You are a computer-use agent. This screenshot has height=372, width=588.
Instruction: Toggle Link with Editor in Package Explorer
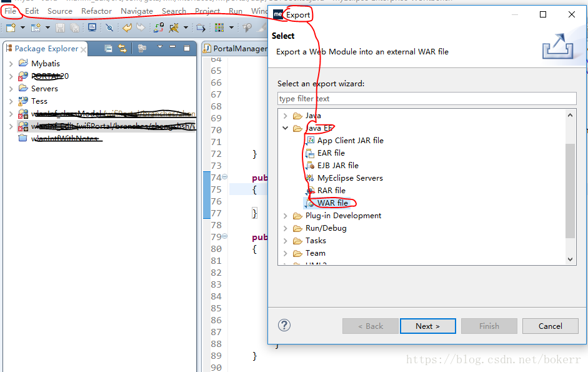pos(122,48)
